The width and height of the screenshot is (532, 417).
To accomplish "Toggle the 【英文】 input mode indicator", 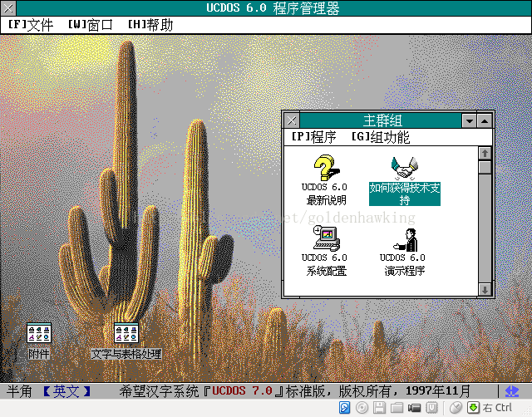I will 66,391.
